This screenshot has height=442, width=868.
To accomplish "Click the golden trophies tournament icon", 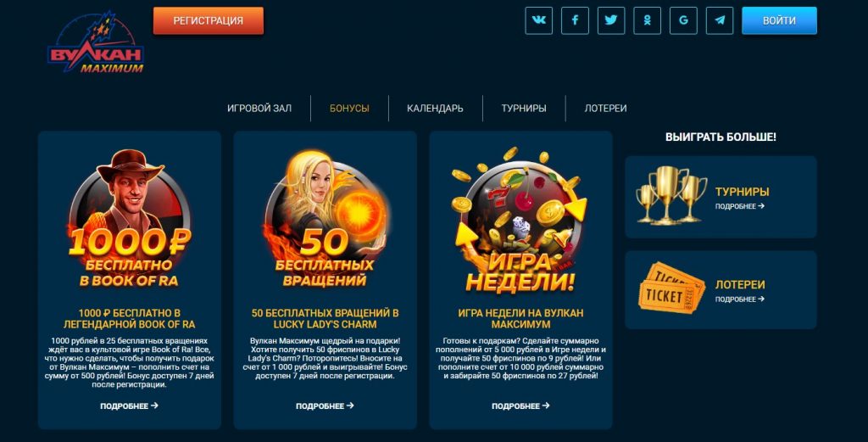I will (671, 195).
